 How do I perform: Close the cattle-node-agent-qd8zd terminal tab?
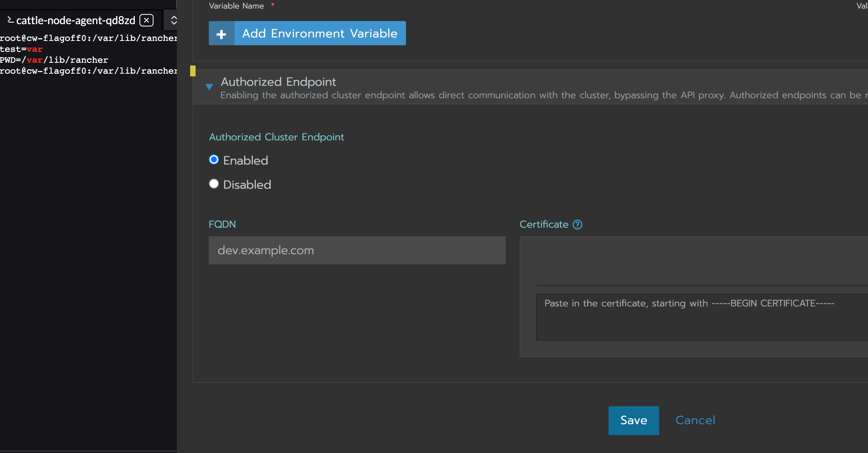[x=146, y=20]
